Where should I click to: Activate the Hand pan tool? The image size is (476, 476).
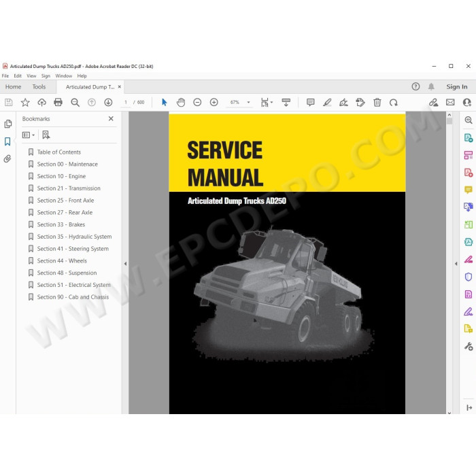pyautogui.click(x=181, y=103)
